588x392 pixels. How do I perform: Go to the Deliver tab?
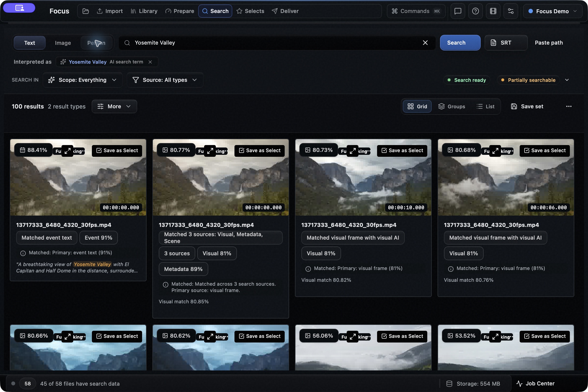tap(285, 11)
